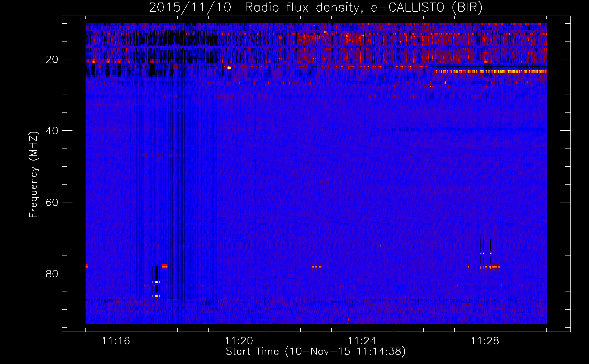The width and height of the screenshot is (589, 364).
Task: Click the '60' frequency tick label
Action: pyautogui.click(x=52, y=202)
